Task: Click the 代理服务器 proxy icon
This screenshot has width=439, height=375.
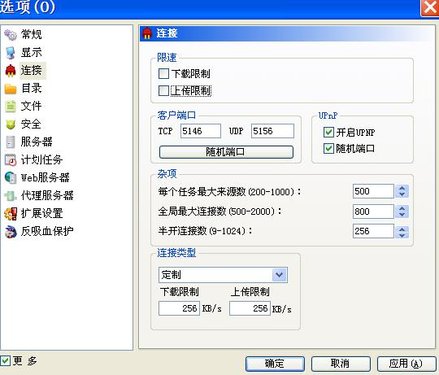Action: (10, 196)
